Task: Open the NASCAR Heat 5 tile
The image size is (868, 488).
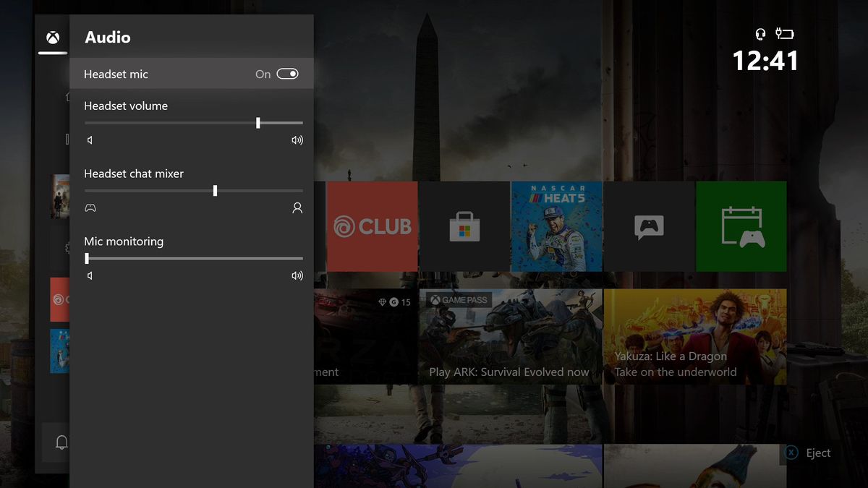Action: point(556,226)
